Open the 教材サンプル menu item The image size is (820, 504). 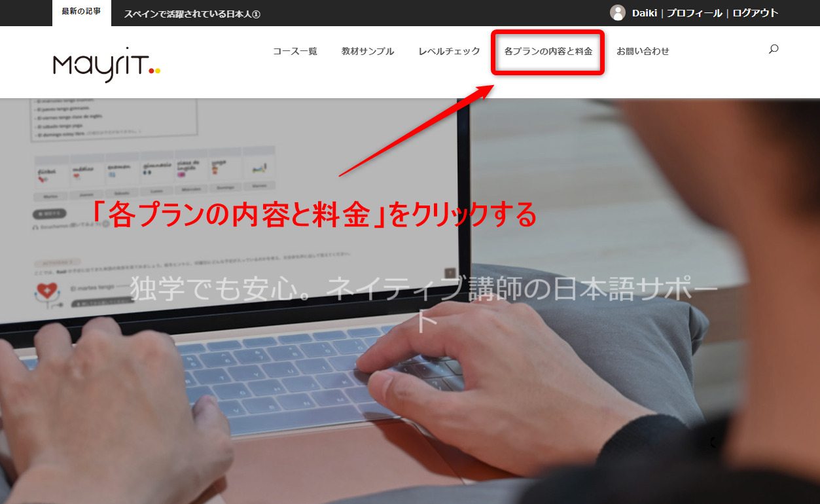click(x=368, y=51)
